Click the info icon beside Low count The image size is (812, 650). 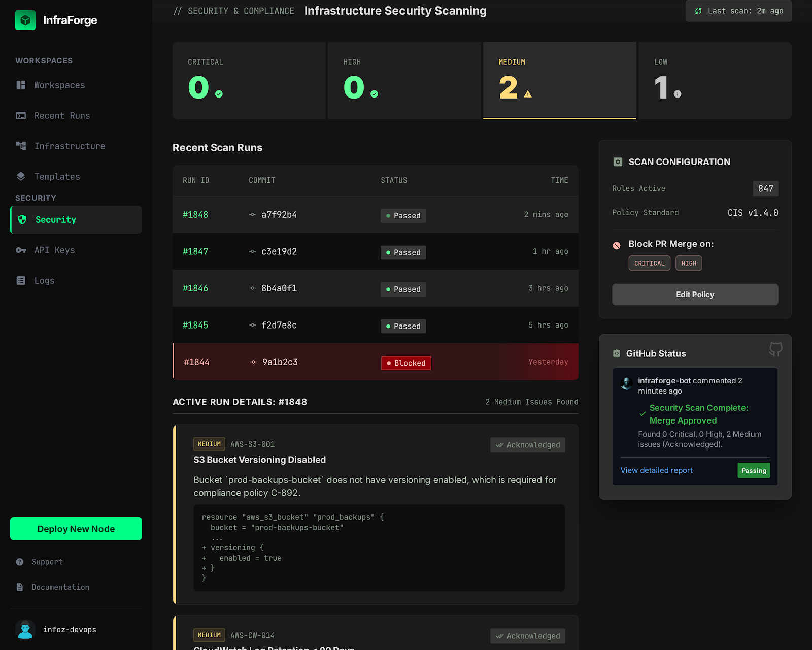point(678,94)
